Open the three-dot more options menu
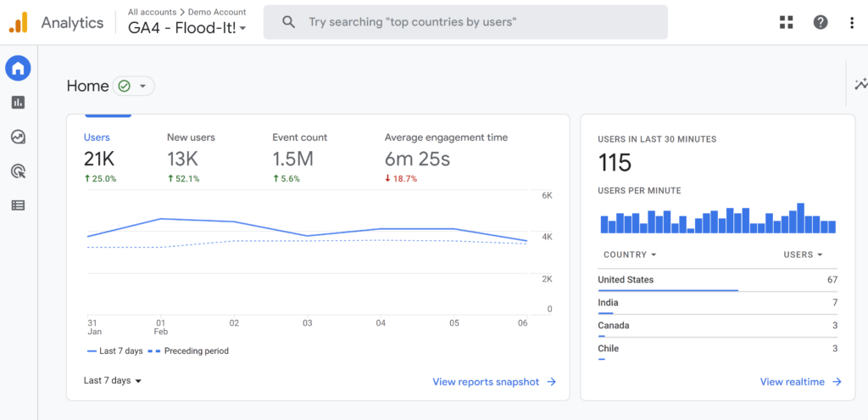Screen dimensions: 868x420 pyautogui.click(x=852, y=22)
